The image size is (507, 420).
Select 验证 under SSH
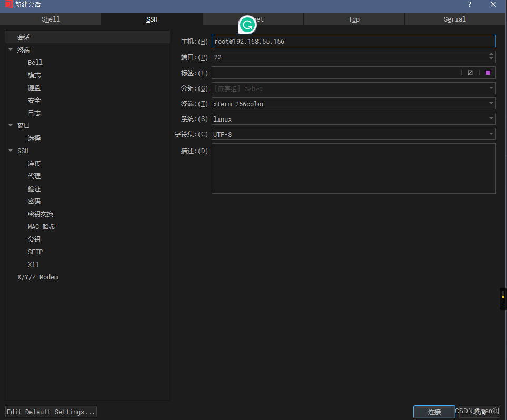34,188
